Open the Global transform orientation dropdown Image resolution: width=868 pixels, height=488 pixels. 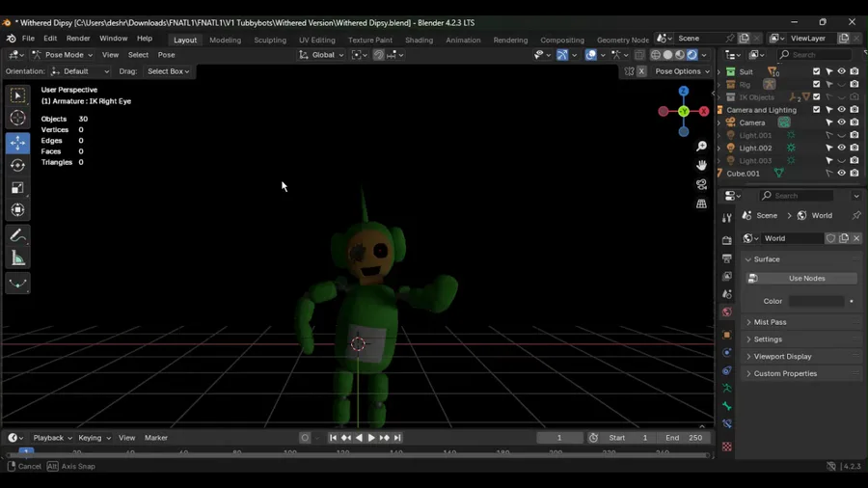(321, 55)
